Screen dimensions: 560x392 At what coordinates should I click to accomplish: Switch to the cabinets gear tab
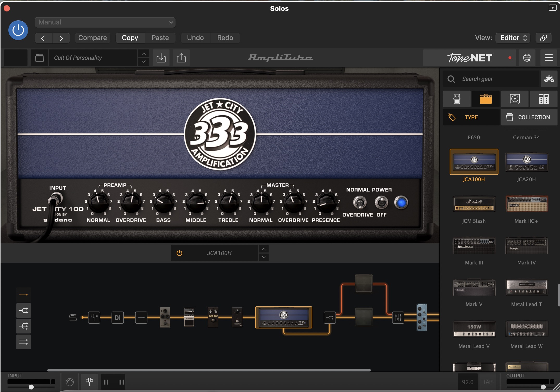[515, 99]
